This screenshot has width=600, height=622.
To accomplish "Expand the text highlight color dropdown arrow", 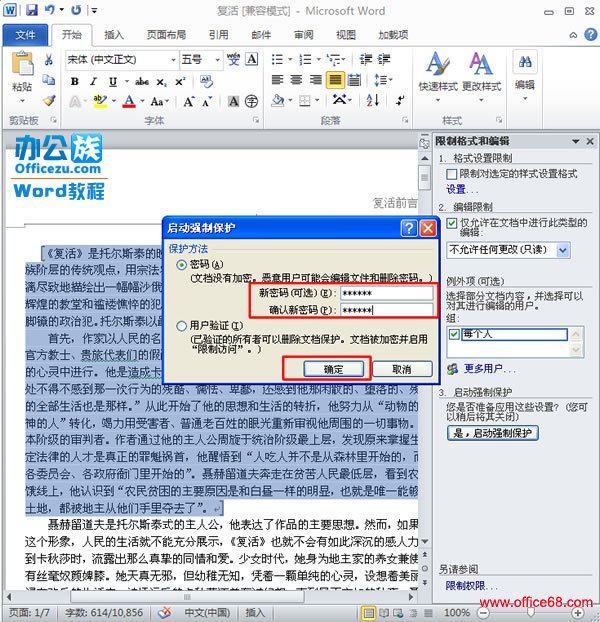I will (x=113, y=102).
